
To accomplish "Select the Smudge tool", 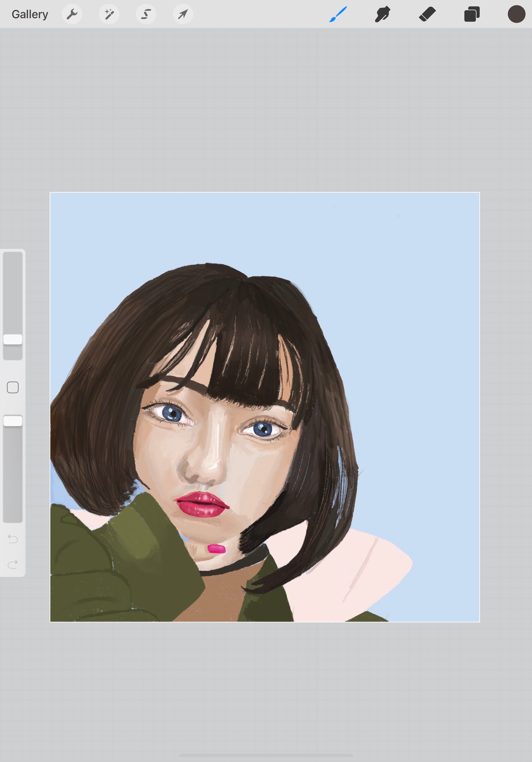I will pyautogui.click(x=382, y=14).
